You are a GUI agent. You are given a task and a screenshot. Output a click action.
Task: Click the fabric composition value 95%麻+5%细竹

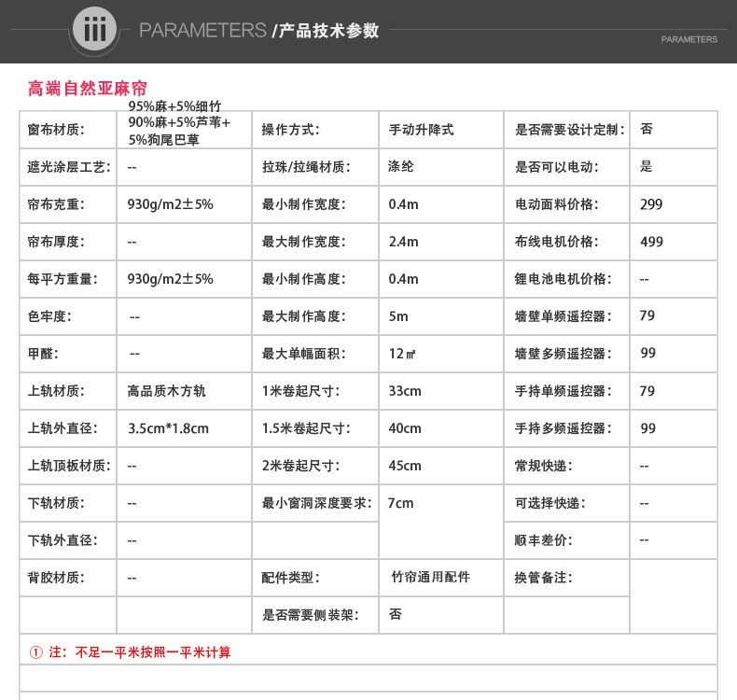tap(174, 105)
